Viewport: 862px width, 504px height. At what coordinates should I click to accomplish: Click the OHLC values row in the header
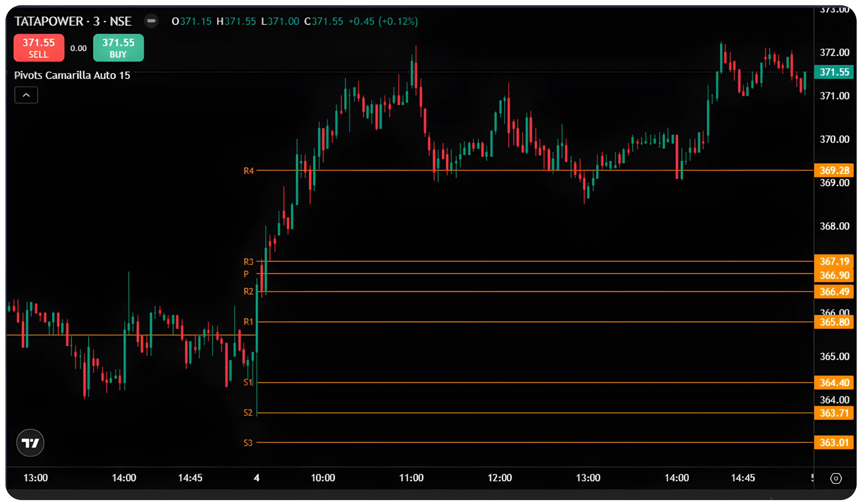point(294,21)
